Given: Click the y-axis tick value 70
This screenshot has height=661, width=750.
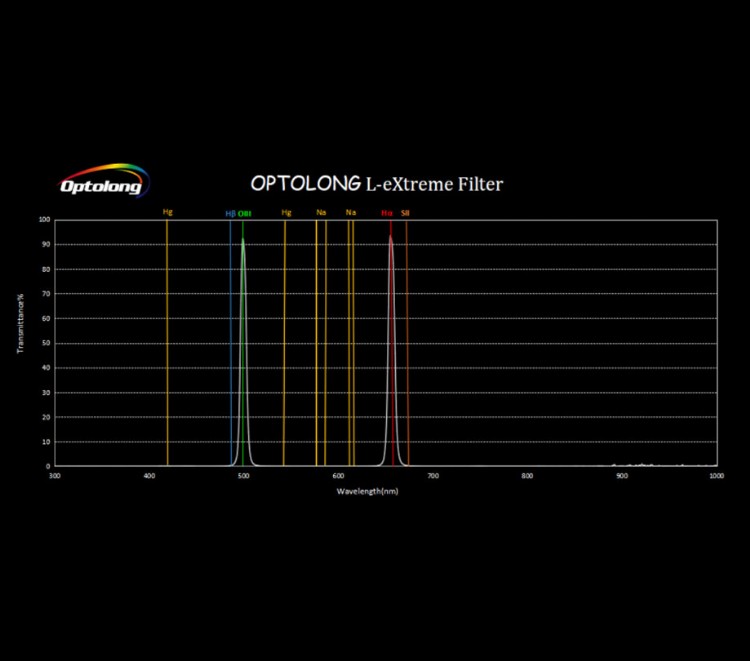Looking at the screenshot, I should coord(46,294).
